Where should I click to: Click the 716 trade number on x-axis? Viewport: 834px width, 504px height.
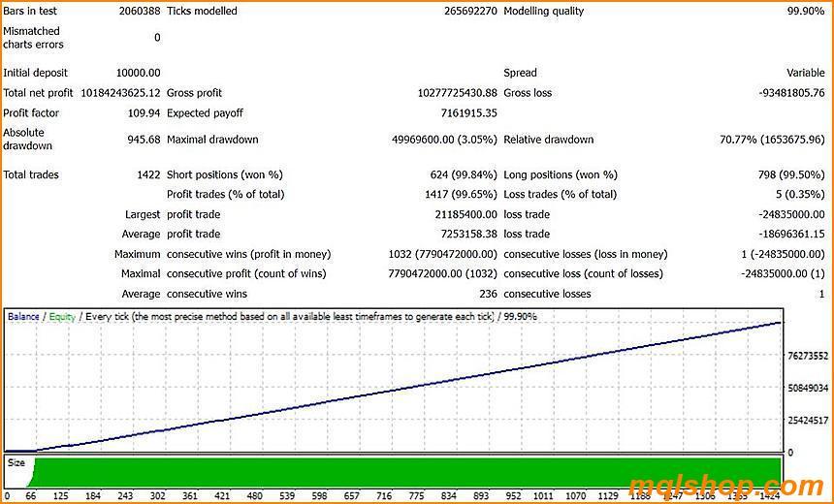(384, 496)
